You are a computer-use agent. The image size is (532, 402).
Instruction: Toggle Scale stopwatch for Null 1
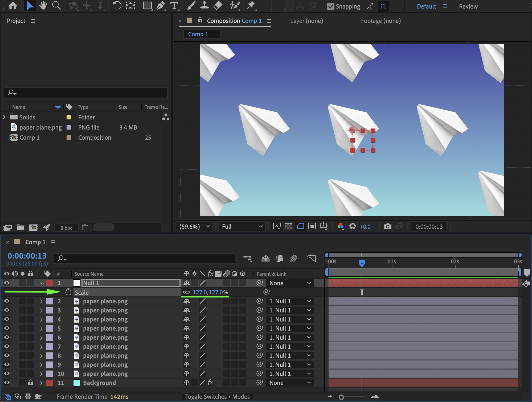pos(68,292)
